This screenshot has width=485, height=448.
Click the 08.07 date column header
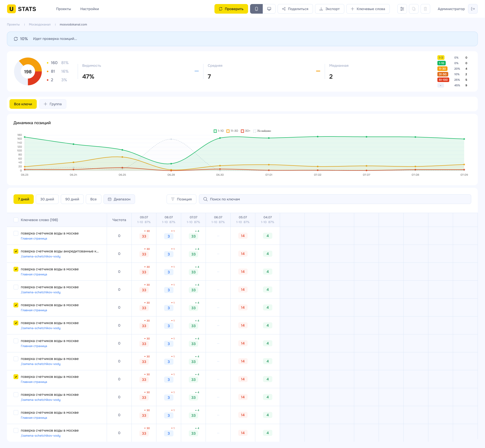[x=168, y=220]
